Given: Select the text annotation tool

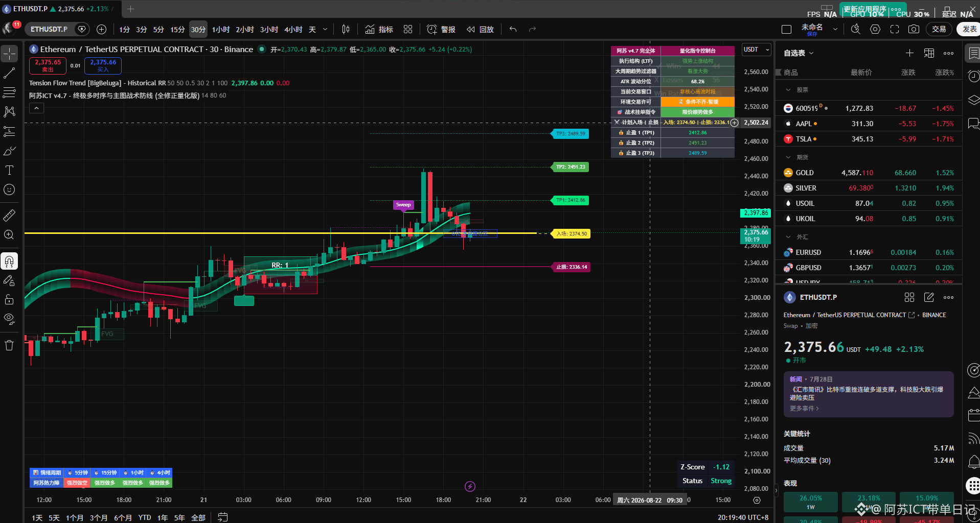Looking at the screenshot, I should (x=9, y=170).
